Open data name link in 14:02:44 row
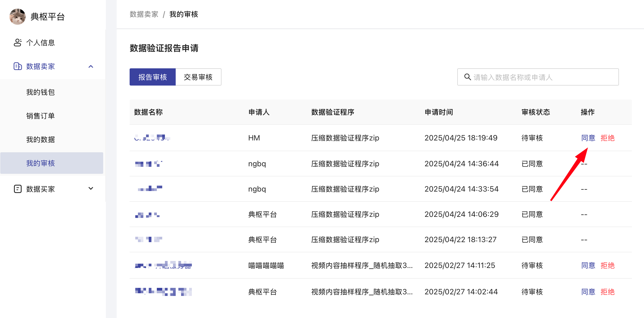The width and height of the screenshot is (644, 318). (x=163, y=292)
